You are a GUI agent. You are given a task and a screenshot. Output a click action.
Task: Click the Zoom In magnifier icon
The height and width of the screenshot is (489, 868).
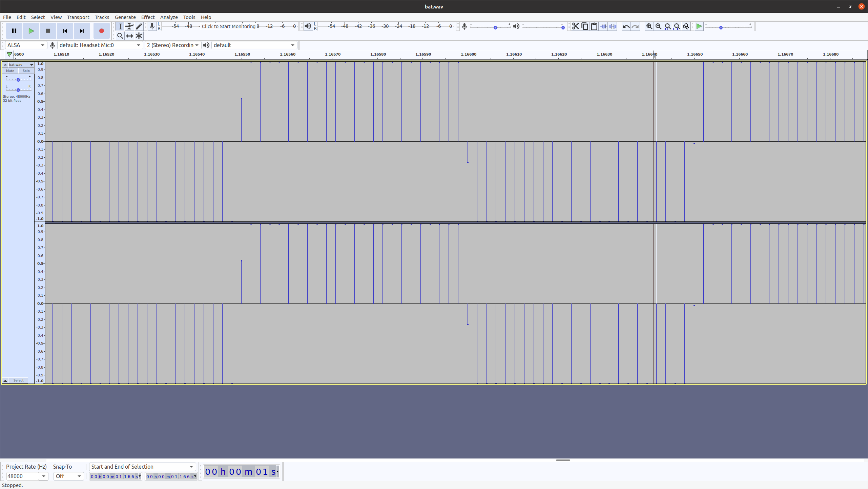click(x=649, y=26)
